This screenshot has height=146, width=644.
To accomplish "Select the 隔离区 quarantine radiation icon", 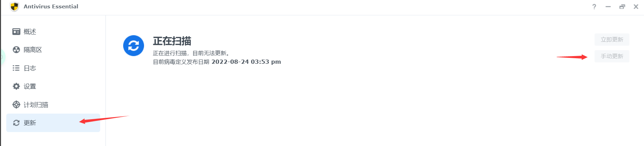I will point(16,50).
